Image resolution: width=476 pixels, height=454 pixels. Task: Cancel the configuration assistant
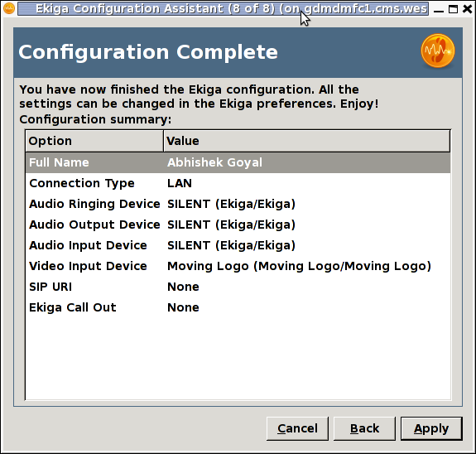click(297, 428)
